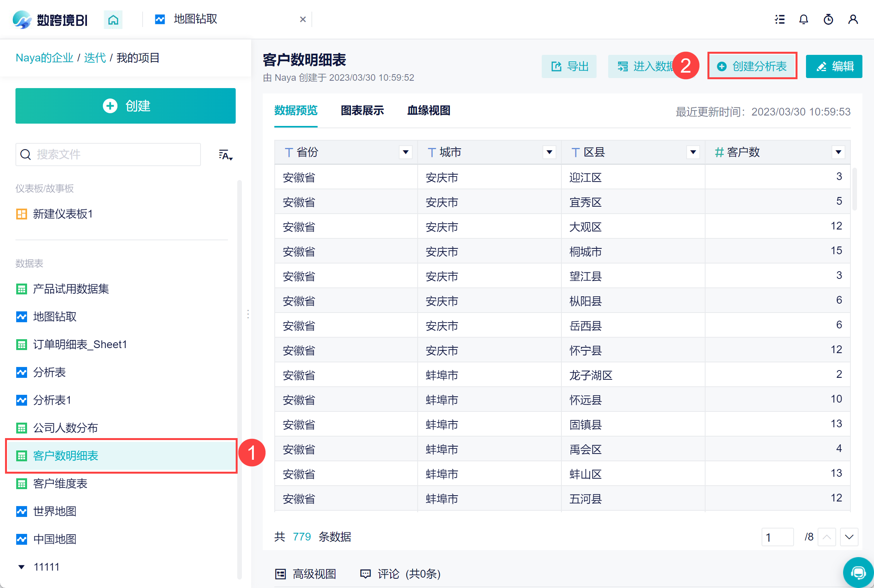Open the 省份 column dropdown

click(x=406, y=152)
